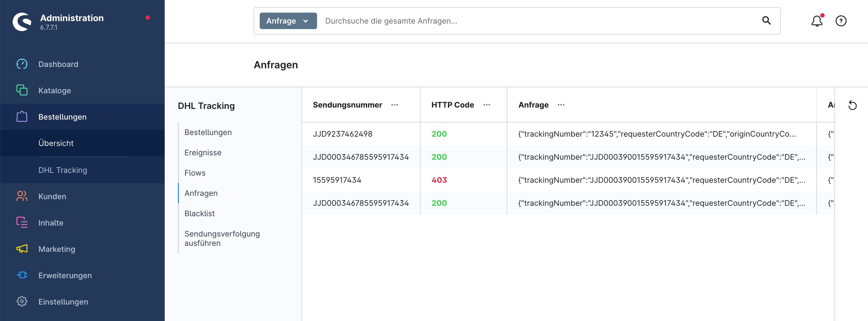Expand the Anfrage search type dropdown
Image resolution: width=868 pixels, height=321 pixels.
tap(288, 21)
